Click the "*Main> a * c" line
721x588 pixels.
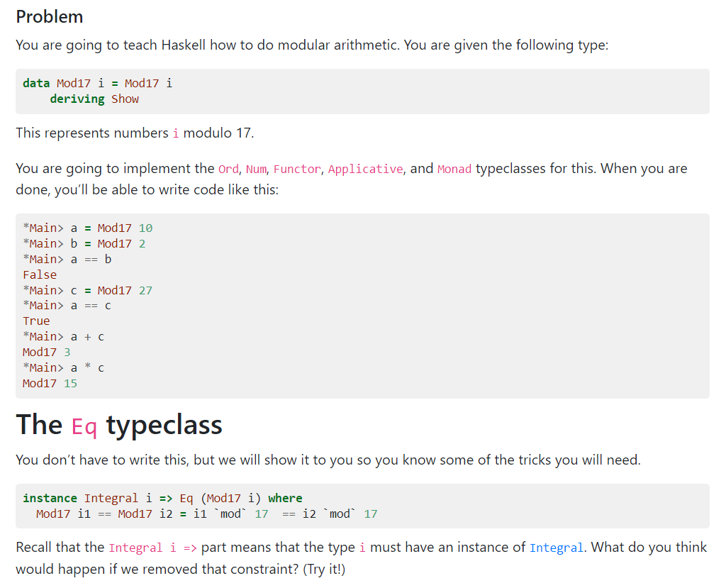[x=64, y=367]
